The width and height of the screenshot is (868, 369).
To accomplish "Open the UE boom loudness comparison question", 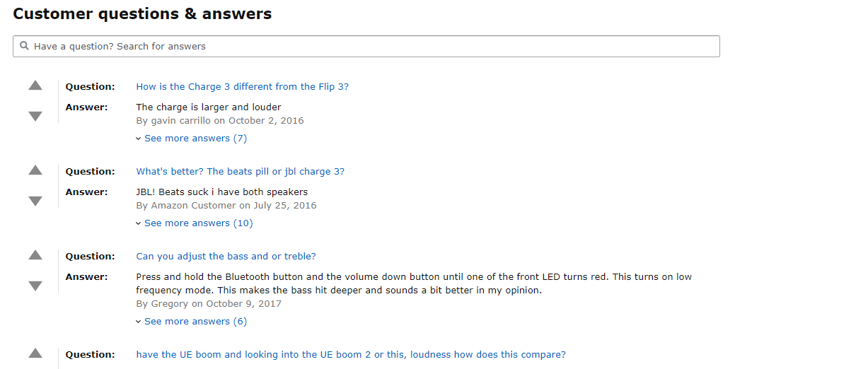I will point(351,355).
